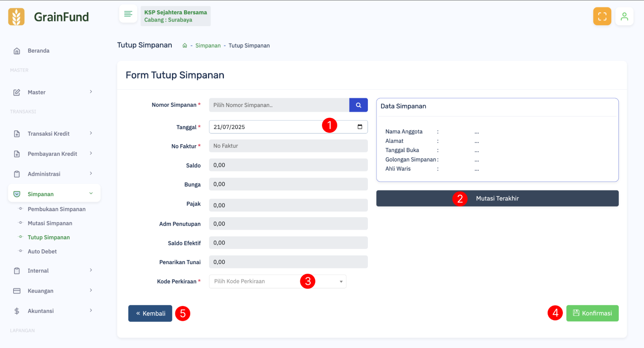Screen dimensions: 644x348
Task: Expand the Administrasi chevron
Action: point(91,174)
